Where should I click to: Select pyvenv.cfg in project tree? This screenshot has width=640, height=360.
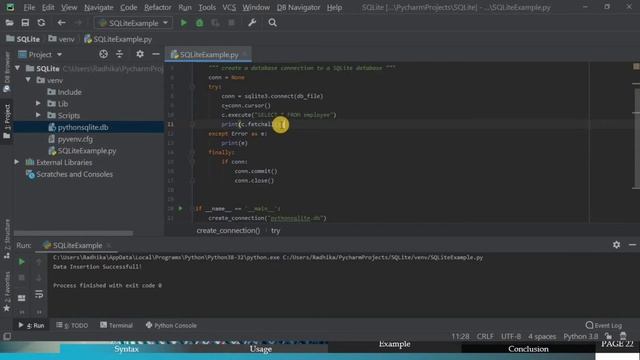tap(70, 139)
